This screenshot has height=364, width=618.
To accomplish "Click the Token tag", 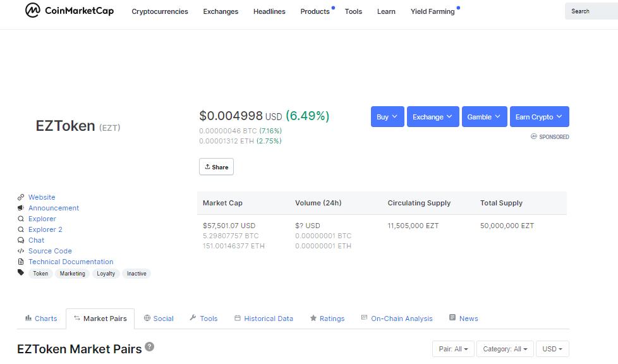I will [x=40, y=273].
